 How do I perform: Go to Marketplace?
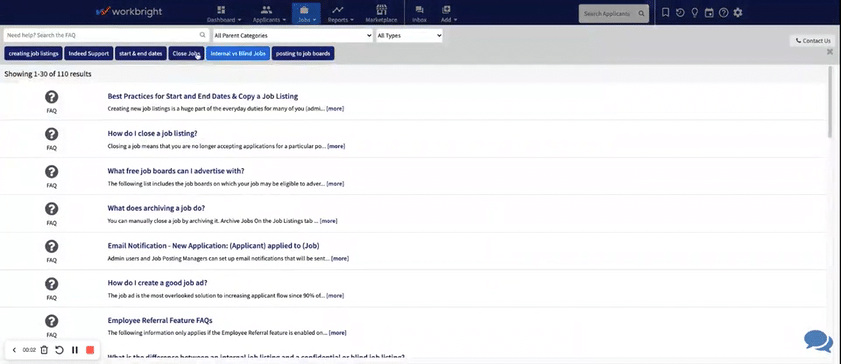[x=381, y=13]
